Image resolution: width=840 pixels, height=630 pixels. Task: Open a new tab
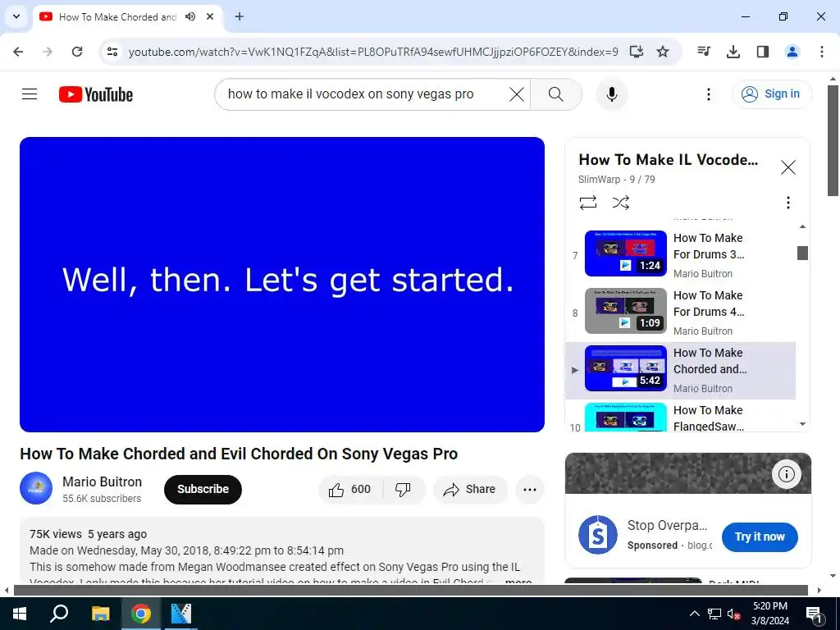click(x=240, y=16)
